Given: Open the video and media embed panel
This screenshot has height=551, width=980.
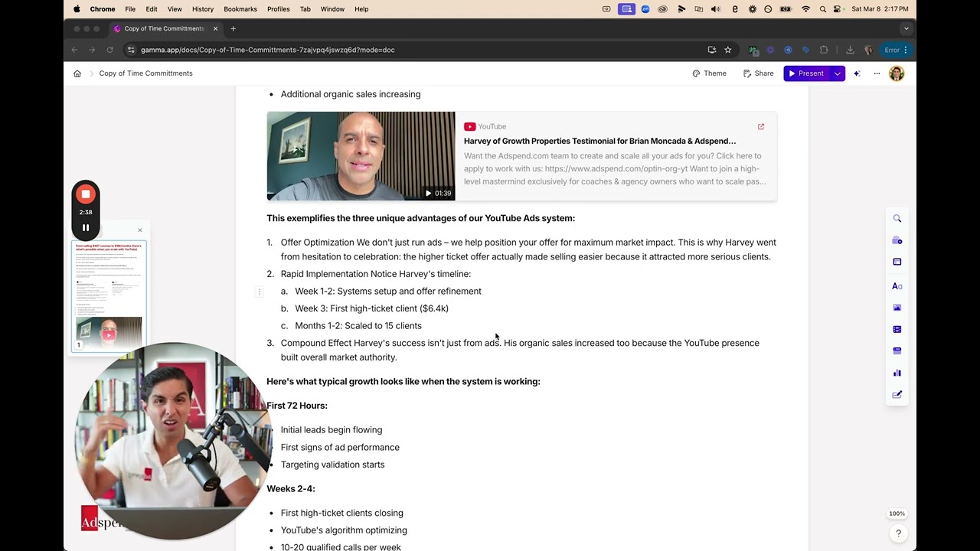Looking at the screenshot, I should tap(897, 329).
